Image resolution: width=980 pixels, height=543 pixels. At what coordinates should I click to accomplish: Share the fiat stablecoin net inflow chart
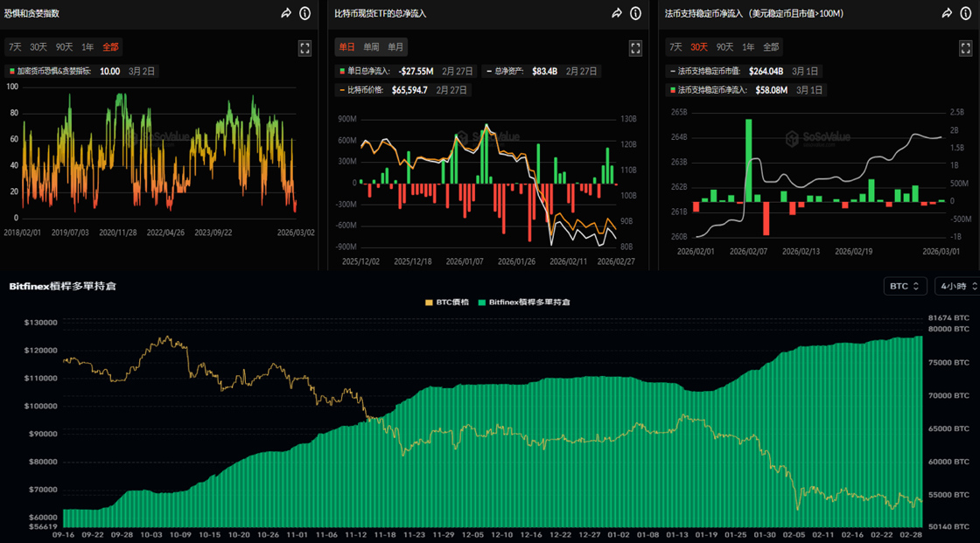pyautogui.click(x=947, y=13)
